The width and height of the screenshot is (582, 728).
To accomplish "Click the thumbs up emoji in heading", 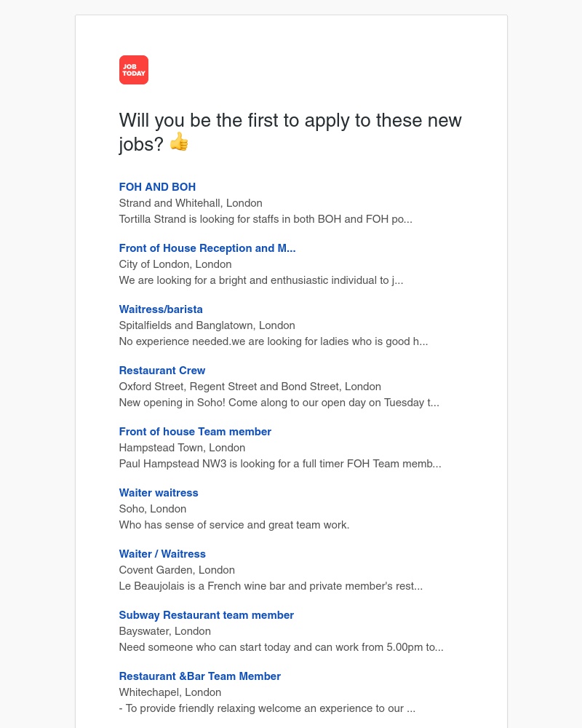I will (179, 142).
